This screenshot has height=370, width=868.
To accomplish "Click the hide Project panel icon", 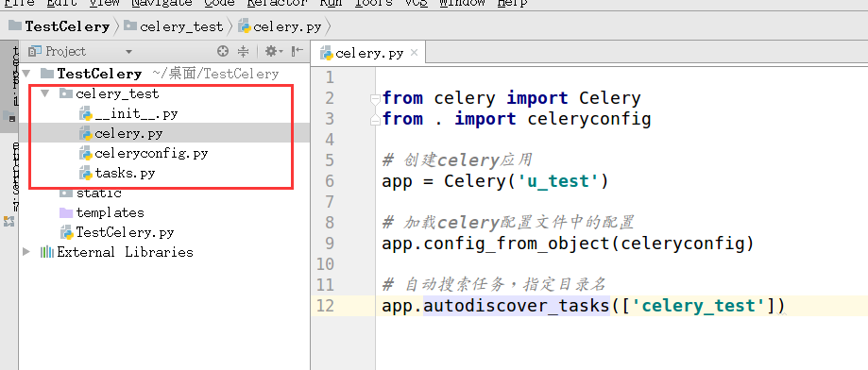I will coord(298,51).
